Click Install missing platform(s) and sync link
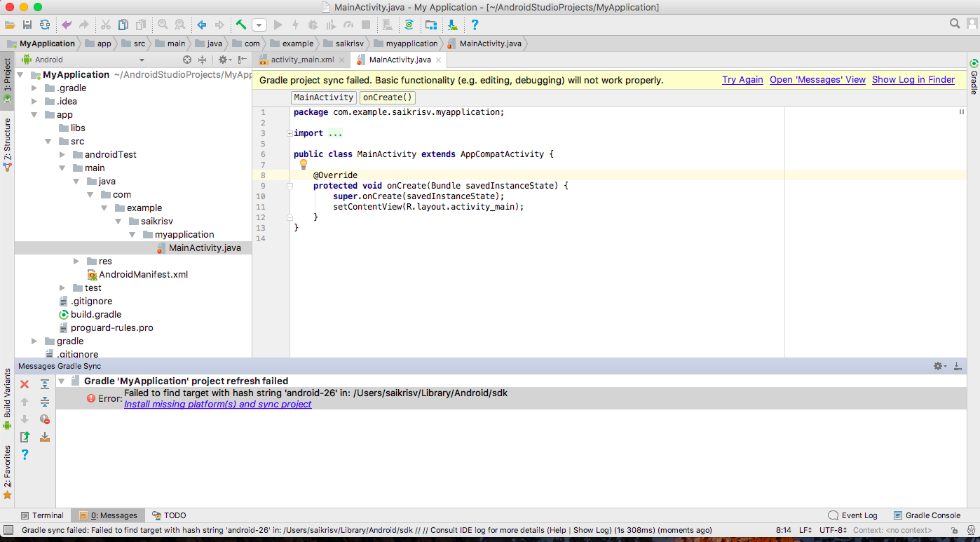 (x=218, y=405)
